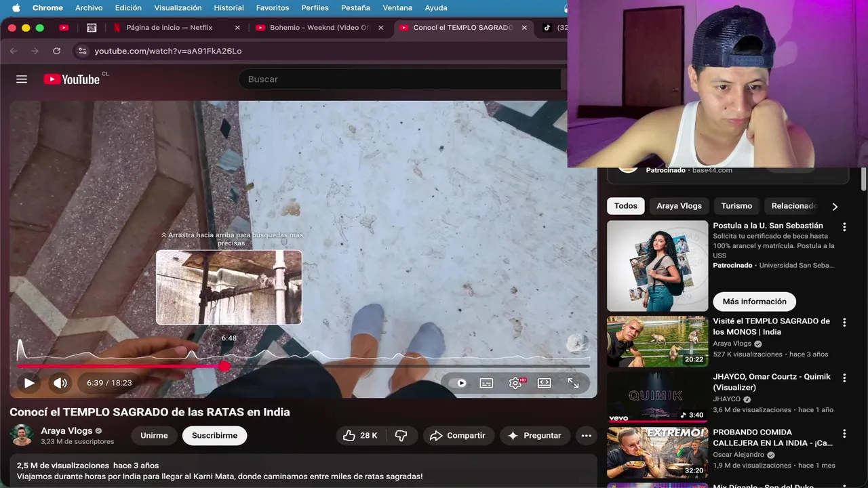The image size is (868, 488).
Task: Select the Araya Vlogs filter chip
Action: pyautogui.click(x=679, y=206)
